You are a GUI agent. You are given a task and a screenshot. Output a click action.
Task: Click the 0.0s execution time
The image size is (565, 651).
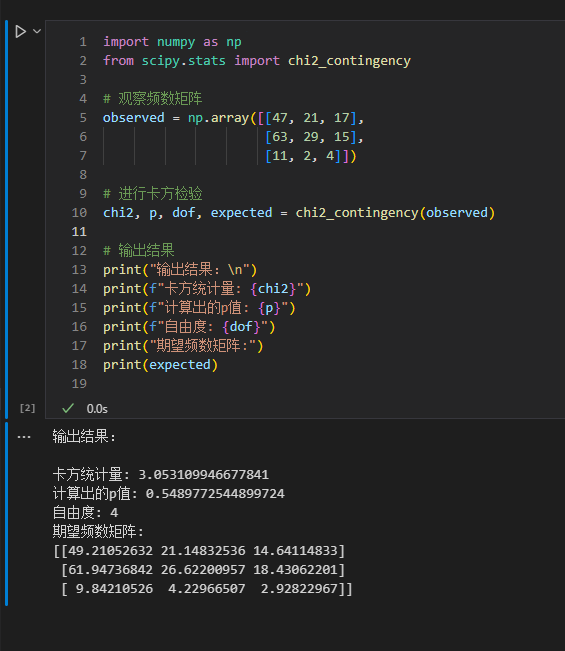click(x=97, y=409)
